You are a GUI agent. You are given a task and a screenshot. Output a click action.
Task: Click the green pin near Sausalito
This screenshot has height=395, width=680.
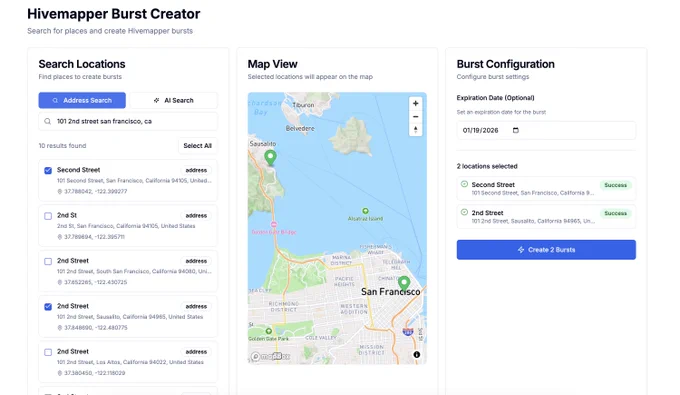click(x=271, y=158)
